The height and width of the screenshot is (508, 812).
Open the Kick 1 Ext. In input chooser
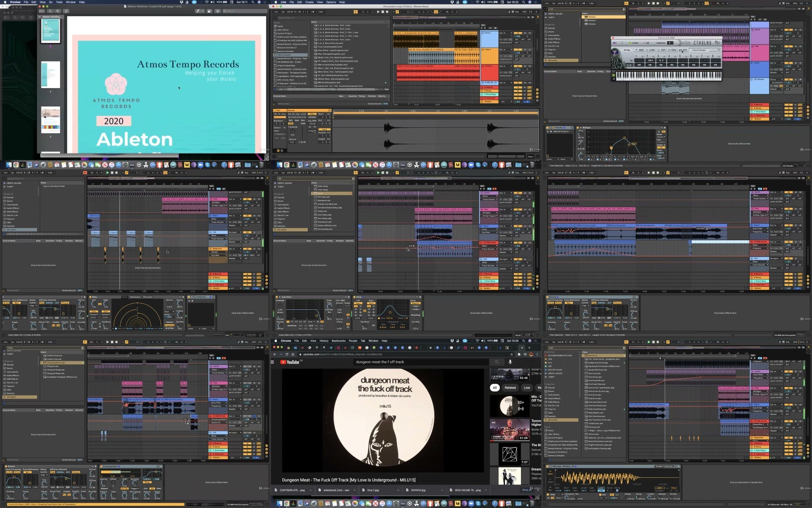pos(505,33)
